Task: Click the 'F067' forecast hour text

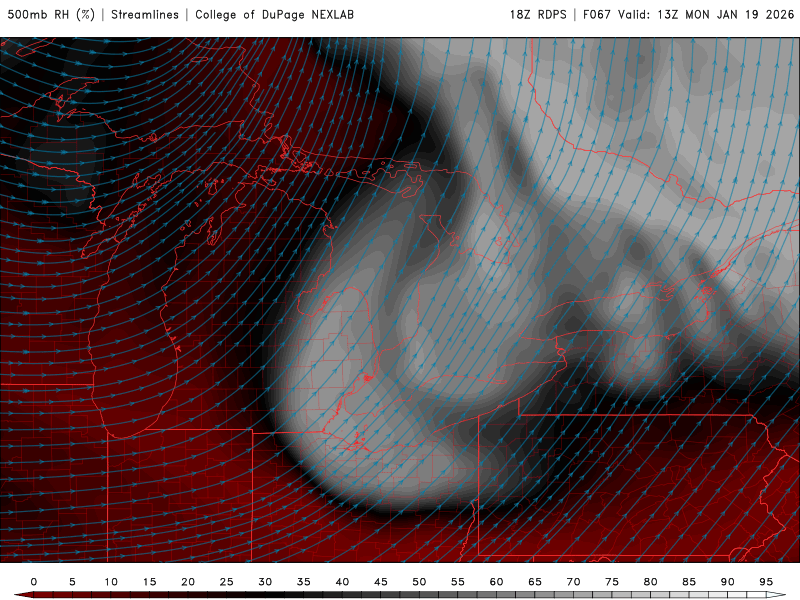Action: (x=596, y=14)
